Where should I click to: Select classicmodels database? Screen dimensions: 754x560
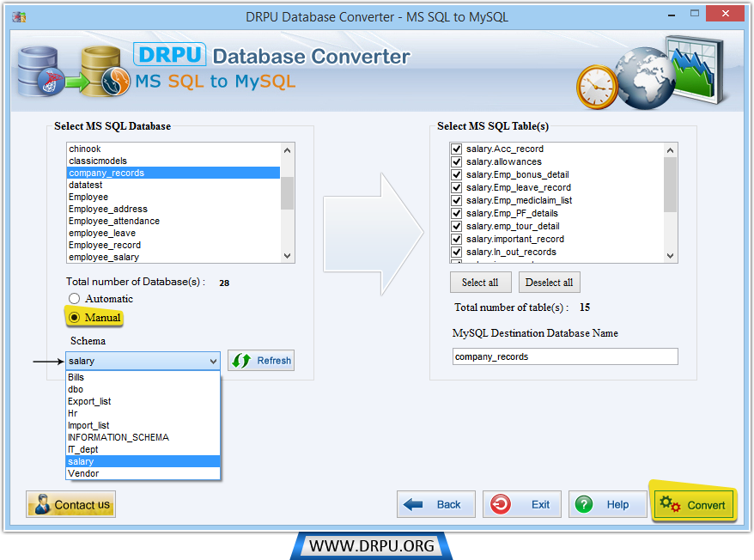point(173,161)
